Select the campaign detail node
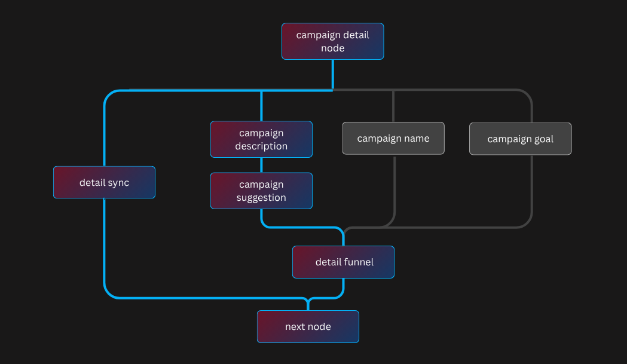This screenshot has height=364, width=627. pyautogui.click(x=332, y=41)
